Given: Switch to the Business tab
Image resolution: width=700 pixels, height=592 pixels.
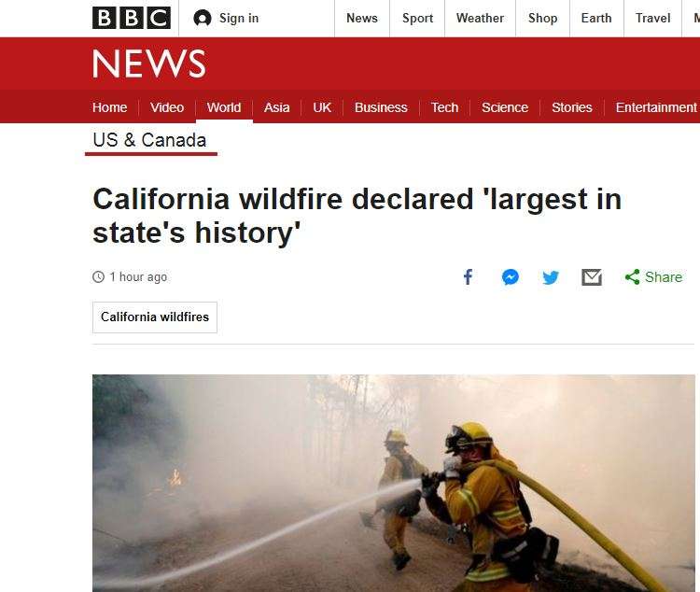Looking at the screenshot, I should coord(381,107).
